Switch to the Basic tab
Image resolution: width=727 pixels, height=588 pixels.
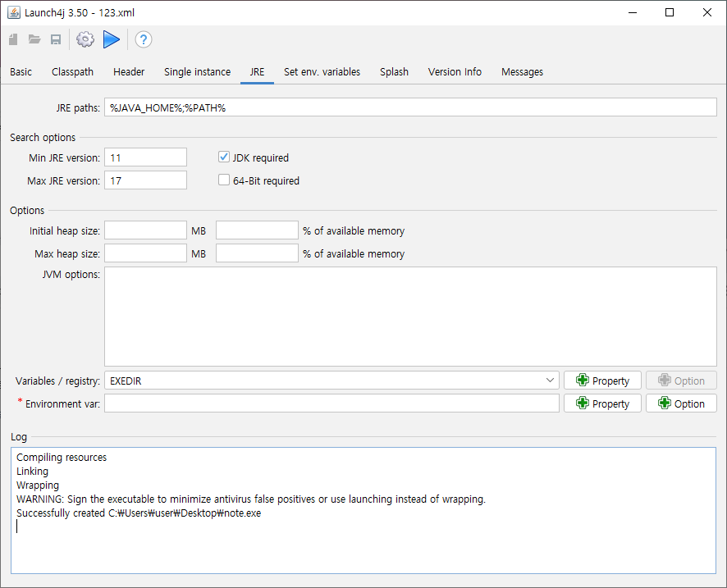[21, 72]
